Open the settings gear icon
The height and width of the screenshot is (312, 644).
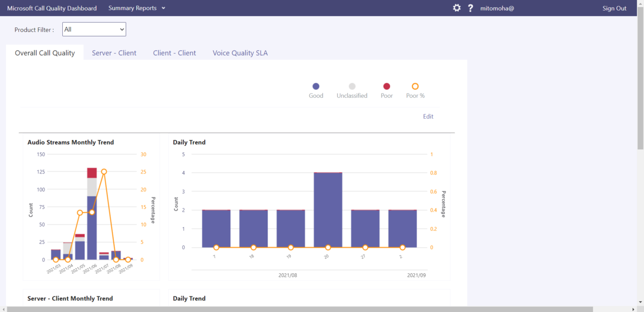pos(457,8)
